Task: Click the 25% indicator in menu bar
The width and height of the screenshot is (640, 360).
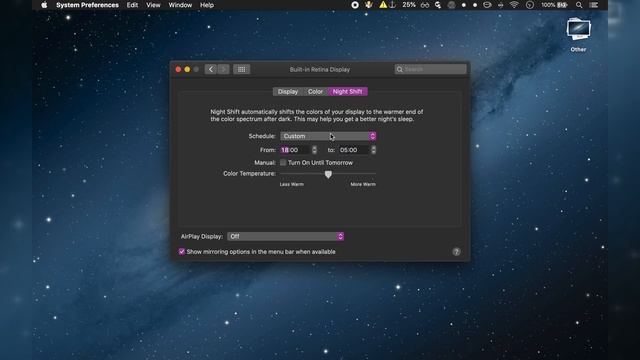Action: point(409,5)
